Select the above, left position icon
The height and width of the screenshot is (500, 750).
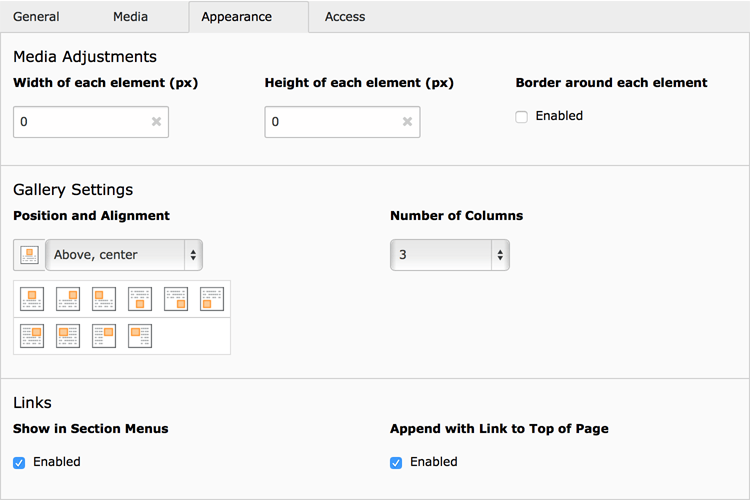pos(104,299)
